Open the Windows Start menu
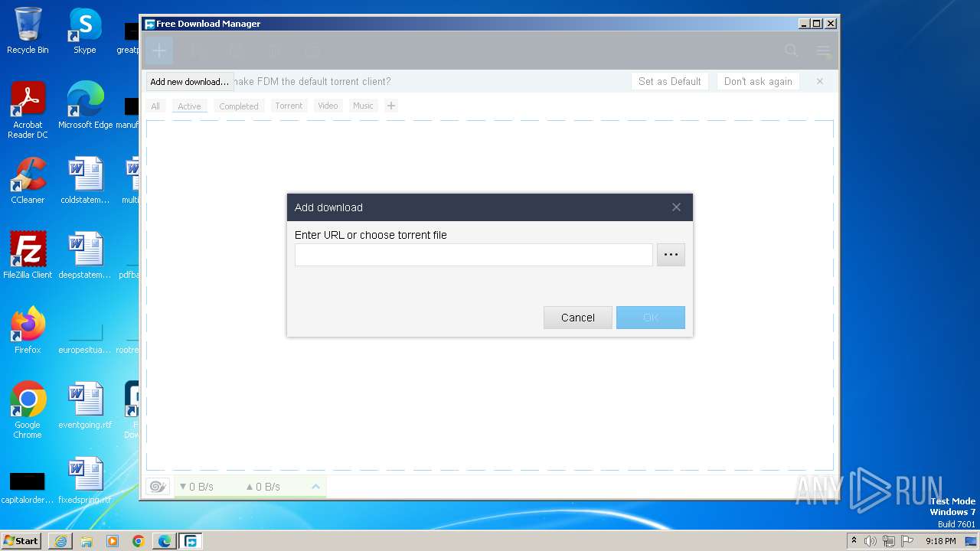Viewport: 980px width, 551px height. point(21,541)
